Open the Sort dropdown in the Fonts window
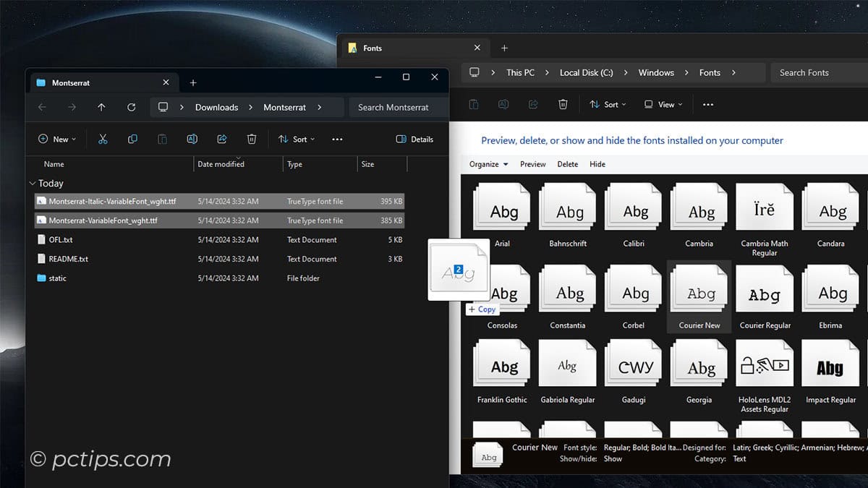The width and height of the screenshot is (868, 488). (608, 104)
